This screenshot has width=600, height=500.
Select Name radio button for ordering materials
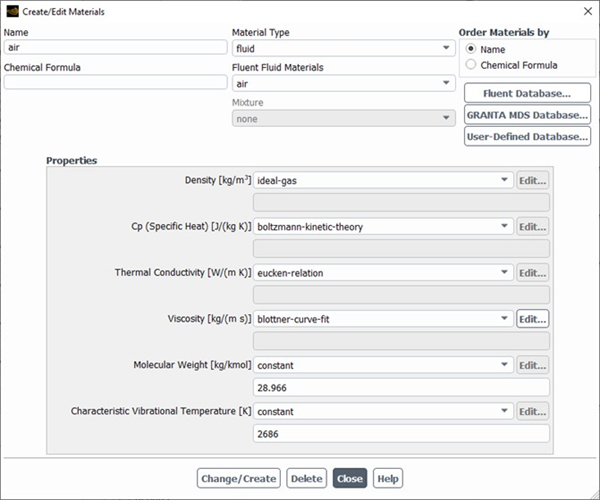click(x=471, y=49)
